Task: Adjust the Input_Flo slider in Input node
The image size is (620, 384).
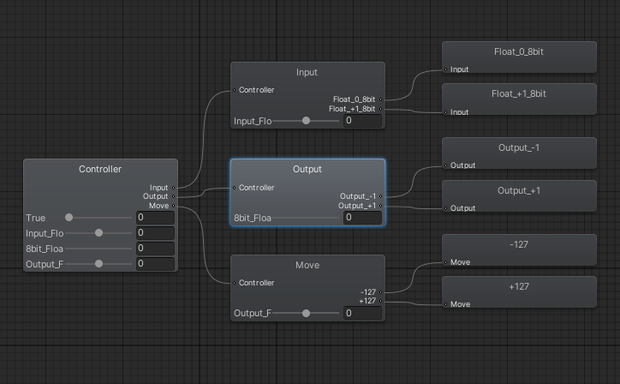Action: click(306, 121)
